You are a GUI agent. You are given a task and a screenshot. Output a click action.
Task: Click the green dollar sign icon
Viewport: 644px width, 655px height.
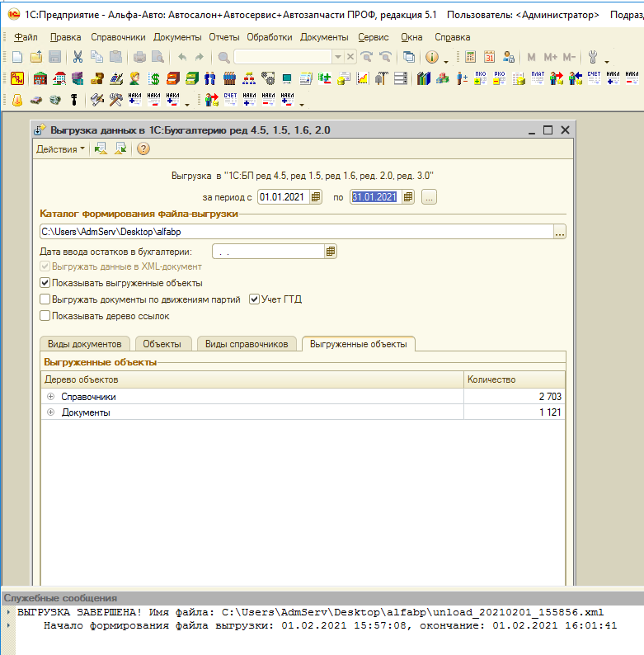click(x=153, y=78)
